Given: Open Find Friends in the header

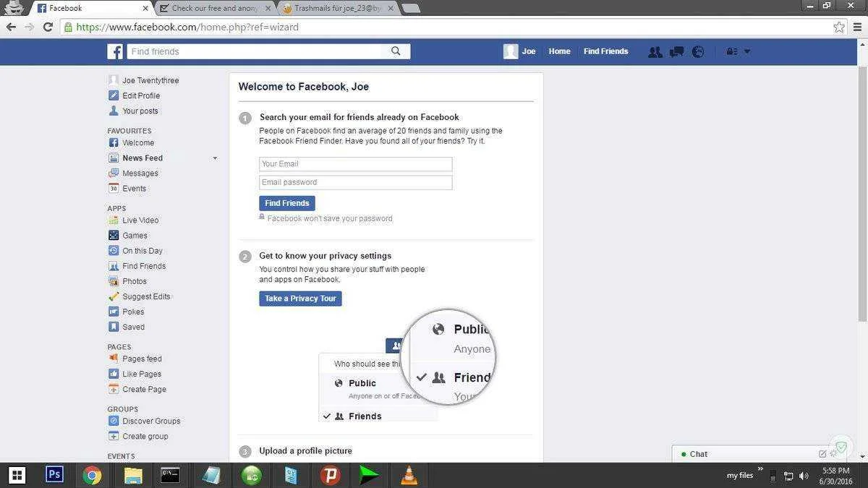Looking at the screenshot, I should [x=605, y=51].
